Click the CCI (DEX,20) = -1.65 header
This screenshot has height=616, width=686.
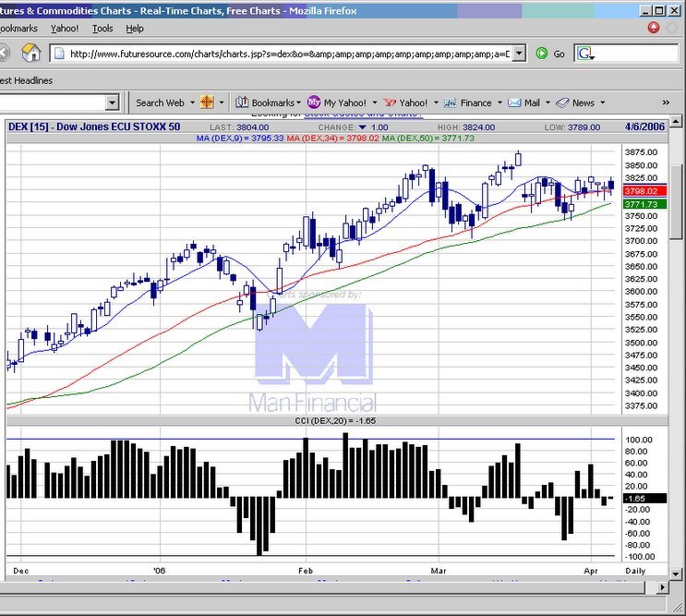[x=335, y=421]
